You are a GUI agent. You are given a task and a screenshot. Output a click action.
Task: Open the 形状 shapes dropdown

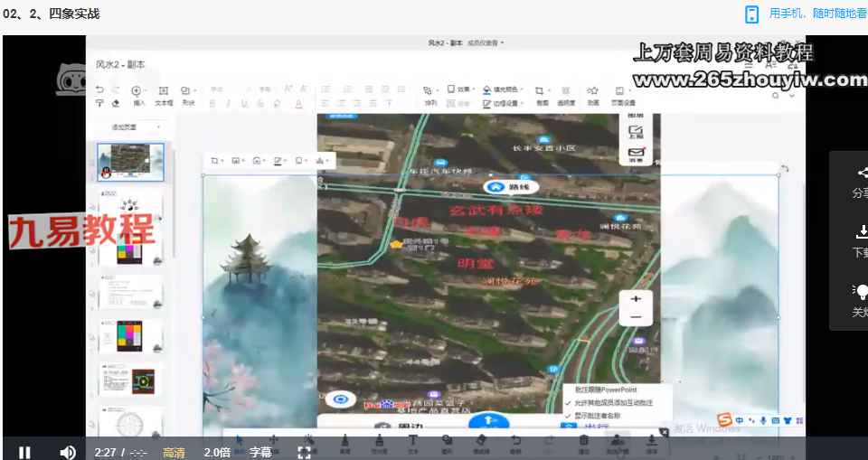point(188,95)
